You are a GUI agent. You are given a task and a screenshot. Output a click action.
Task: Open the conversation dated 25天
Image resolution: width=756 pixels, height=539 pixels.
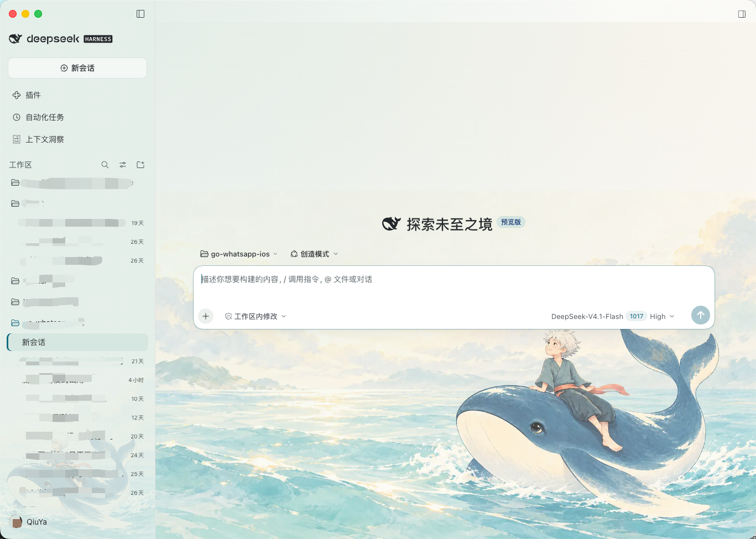(x=77, y=474)
